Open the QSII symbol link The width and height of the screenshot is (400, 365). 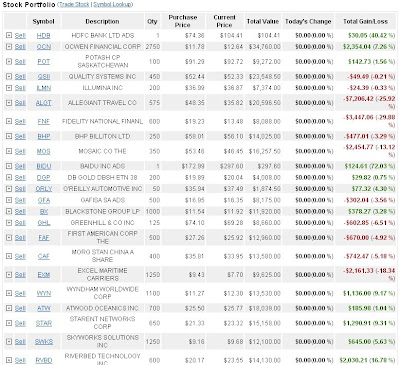44,77
